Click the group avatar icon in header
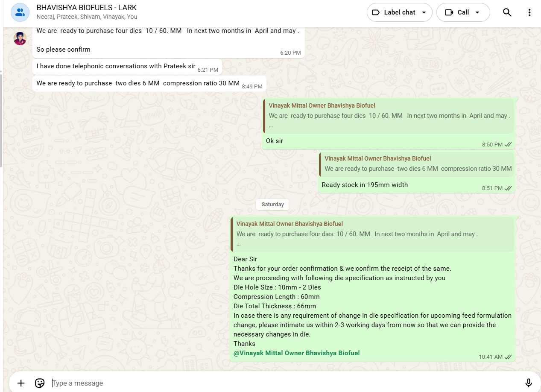 [x=20, y=12]
